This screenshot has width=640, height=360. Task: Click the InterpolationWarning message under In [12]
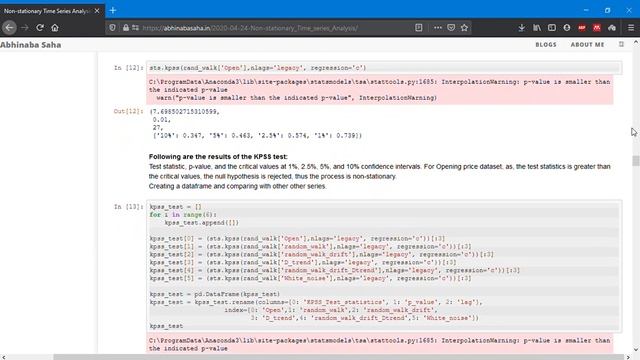tap(380, 90)
